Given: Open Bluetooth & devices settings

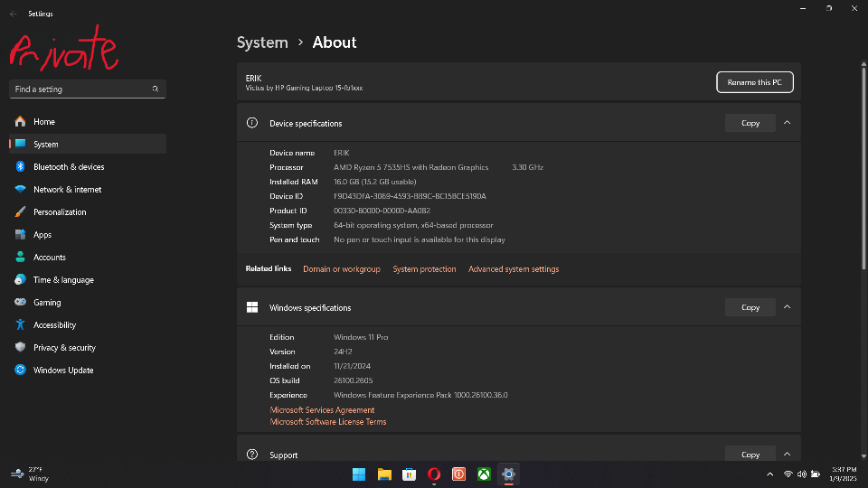Looking at the screenshot, I should (88, 166).
